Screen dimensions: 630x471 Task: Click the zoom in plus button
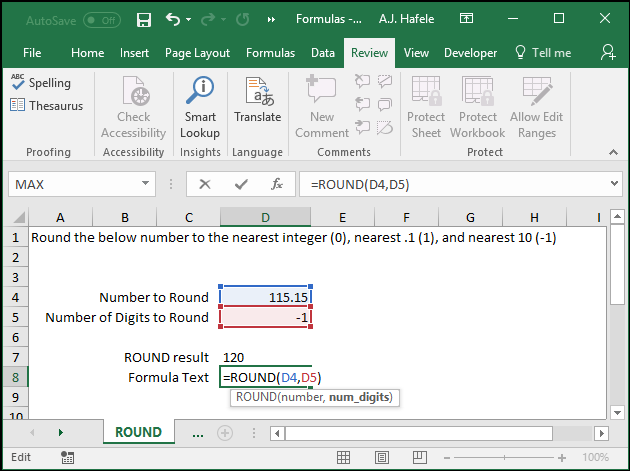coord(562,458)
